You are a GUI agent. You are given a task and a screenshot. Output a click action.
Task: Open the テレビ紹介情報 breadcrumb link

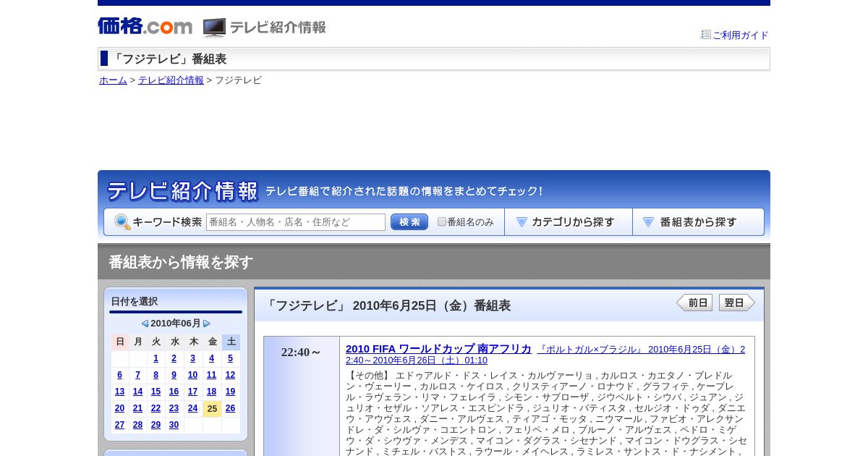pos(171,80)
